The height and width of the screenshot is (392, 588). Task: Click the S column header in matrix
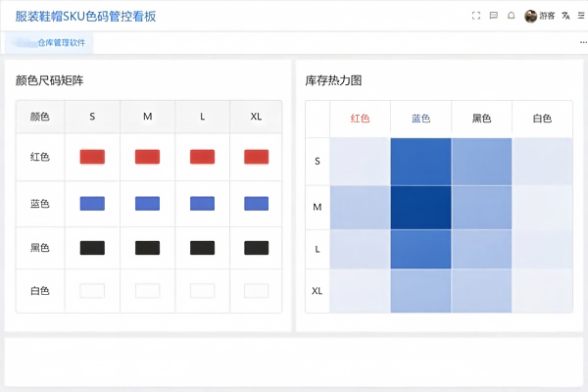click(92, 117)
